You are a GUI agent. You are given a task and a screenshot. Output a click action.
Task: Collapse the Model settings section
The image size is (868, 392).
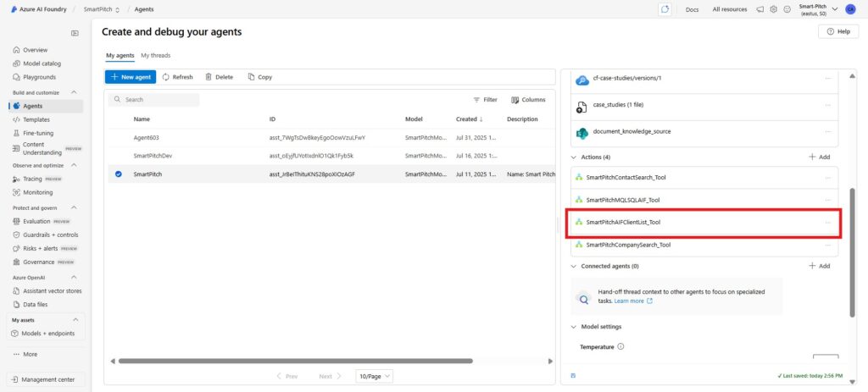coord(574,327)
